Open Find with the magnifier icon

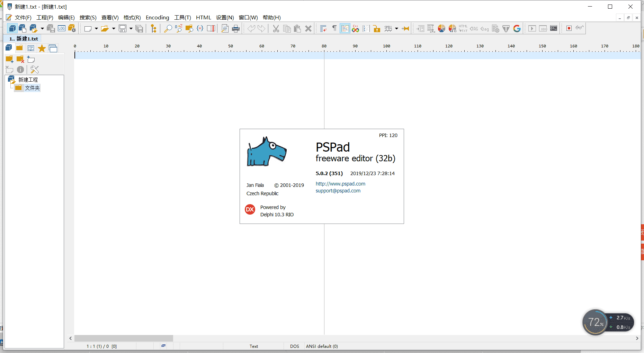(168, 28)
